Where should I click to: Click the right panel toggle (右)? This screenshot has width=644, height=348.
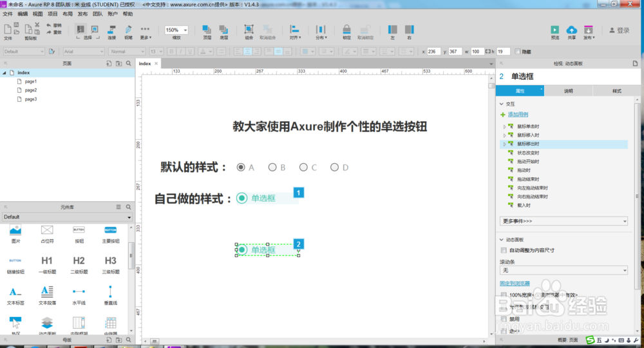tap(410, 30)
